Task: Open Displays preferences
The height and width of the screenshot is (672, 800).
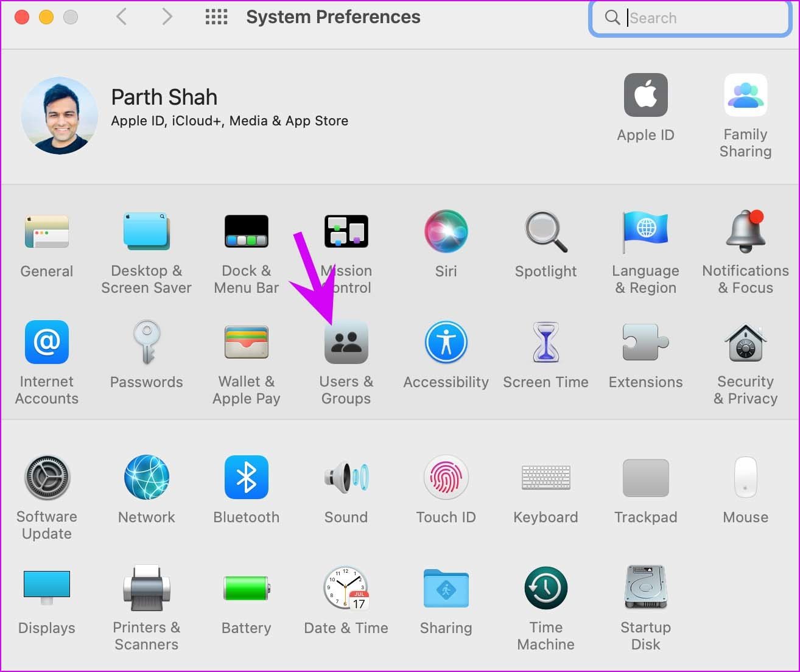Action: [x=47, y=588]
